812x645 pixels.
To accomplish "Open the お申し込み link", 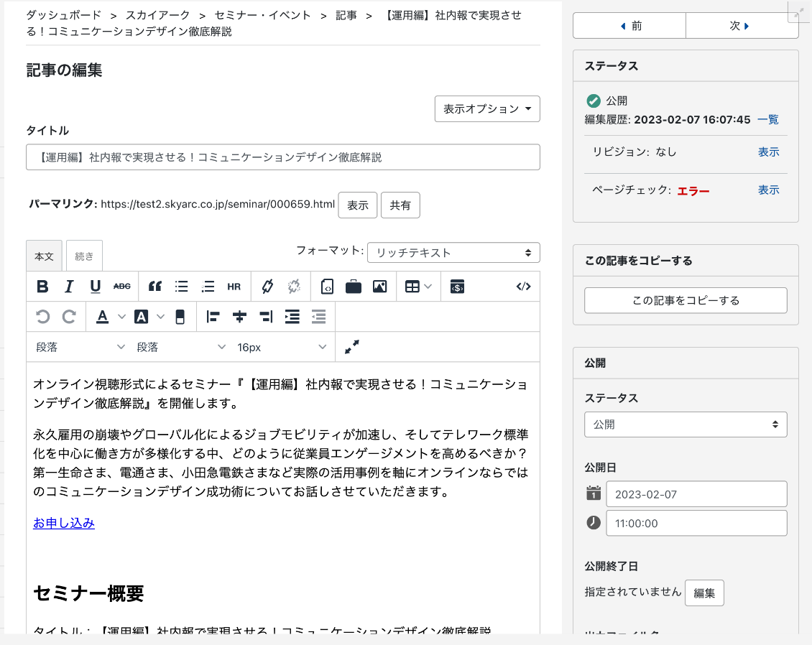I will (64, 523).
